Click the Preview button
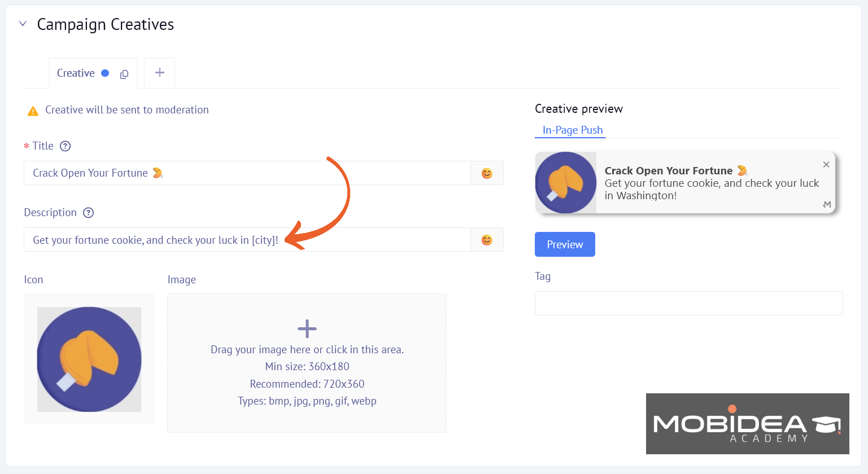 (565, 244)
